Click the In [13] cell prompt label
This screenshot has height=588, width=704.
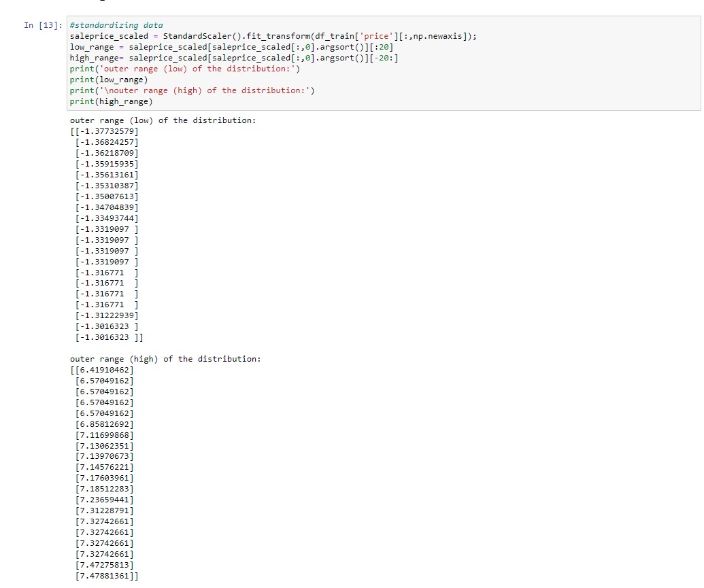pos(43,25)
